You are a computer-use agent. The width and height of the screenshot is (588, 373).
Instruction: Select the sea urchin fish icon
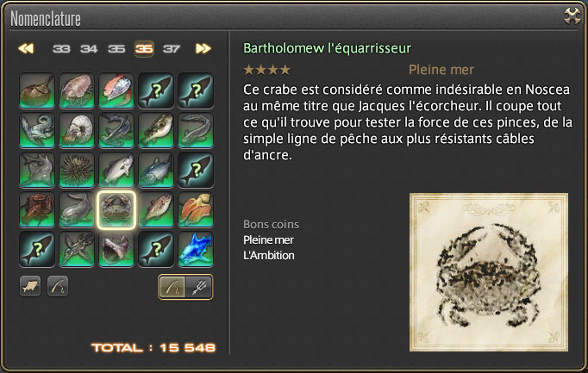pyautogui.click(x=77, y=171)
